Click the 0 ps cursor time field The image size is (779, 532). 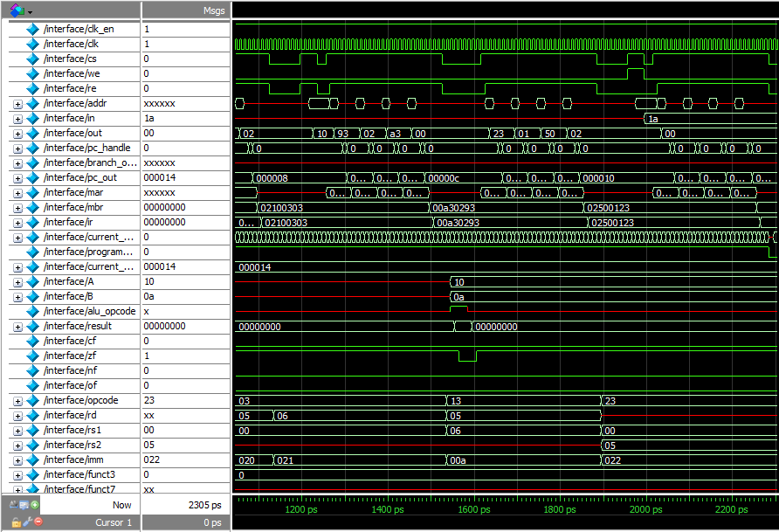[211, 522]
